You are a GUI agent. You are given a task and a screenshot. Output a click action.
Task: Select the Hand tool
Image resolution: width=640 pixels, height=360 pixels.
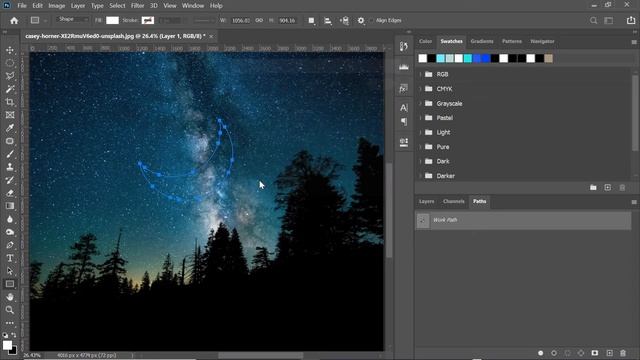click(x=10, y=297)
